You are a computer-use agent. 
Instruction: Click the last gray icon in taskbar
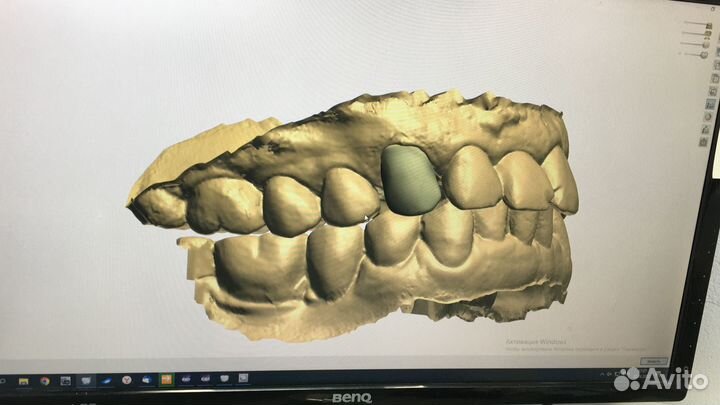tap(243, 378)
